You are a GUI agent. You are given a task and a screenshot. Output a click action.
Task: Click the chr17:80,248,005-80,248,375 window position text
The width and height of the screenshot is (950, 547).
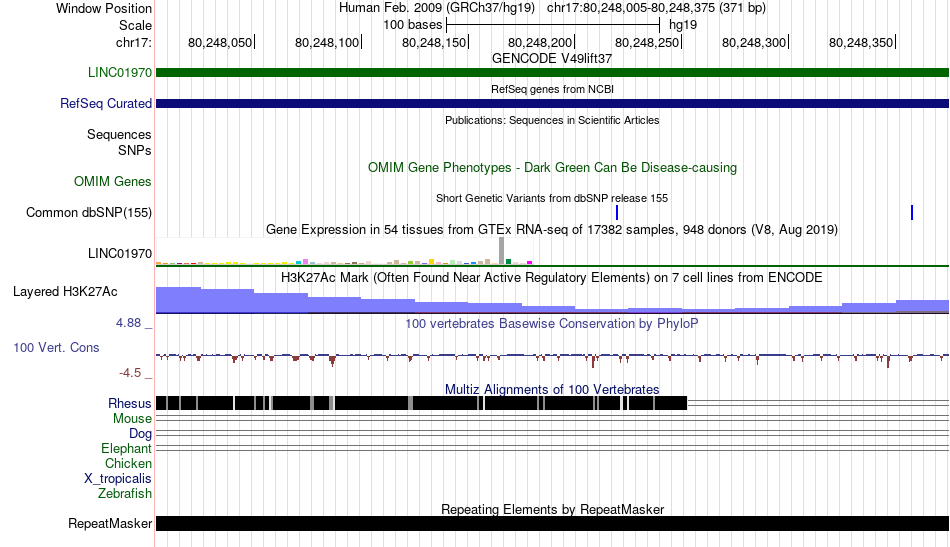[656, 8]
